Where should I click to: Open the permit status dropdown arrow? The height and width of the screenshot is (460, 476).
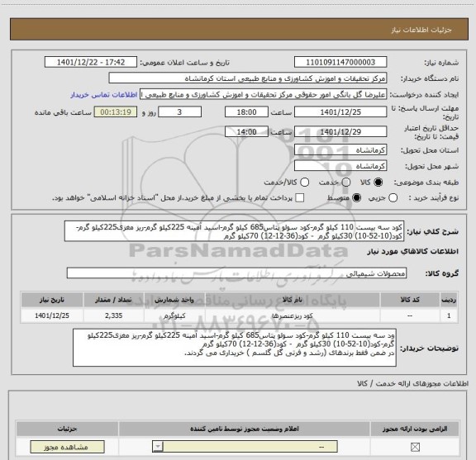coord(158,447)
